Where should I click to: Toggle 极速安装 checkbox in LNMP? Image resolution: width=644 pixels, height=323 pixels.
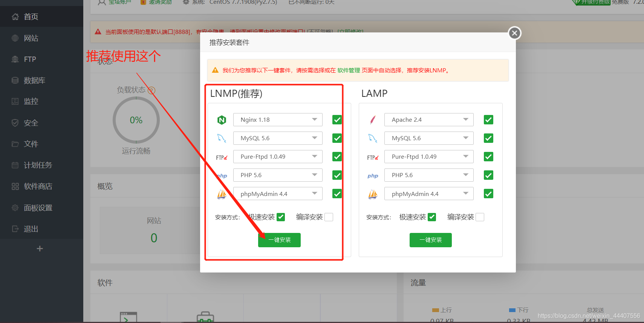(281, 217)
